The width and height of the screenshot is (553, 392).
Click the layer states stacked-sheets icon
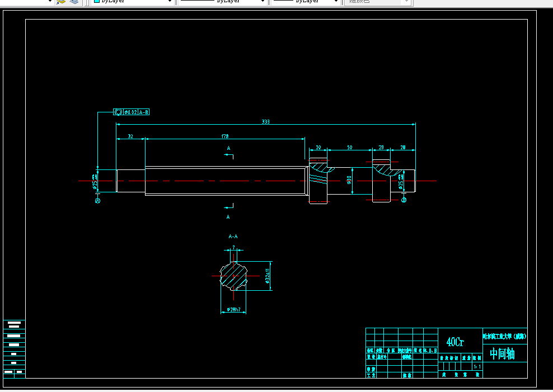pos(74,2)
